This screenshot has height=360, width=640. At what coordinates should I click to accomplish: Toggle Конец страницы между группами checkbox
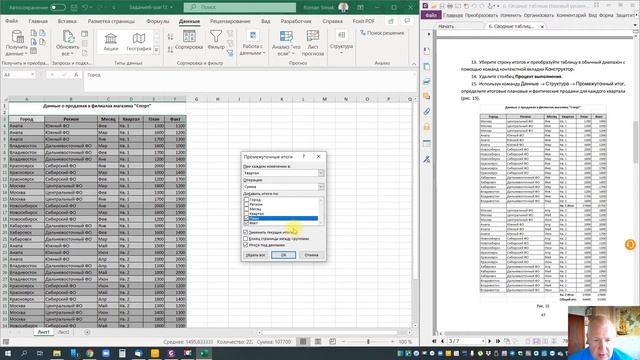point(246,239)
